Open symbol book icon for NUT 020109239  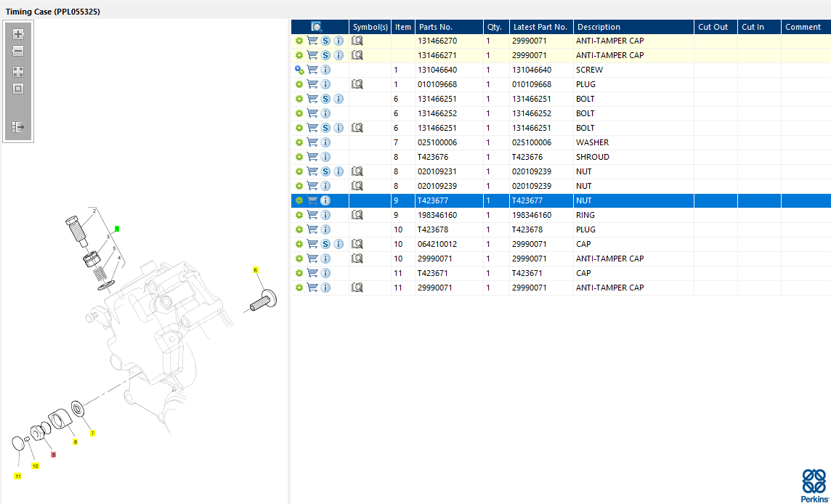click(x=357, y=186)
